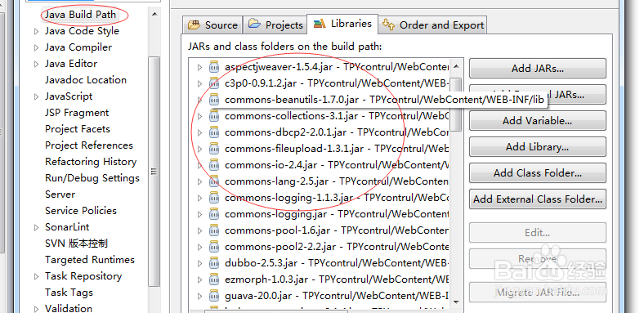Viewport: 644px width, 313px height.
Task: Open the Javadoc Location page
Action: click(86, 80)
